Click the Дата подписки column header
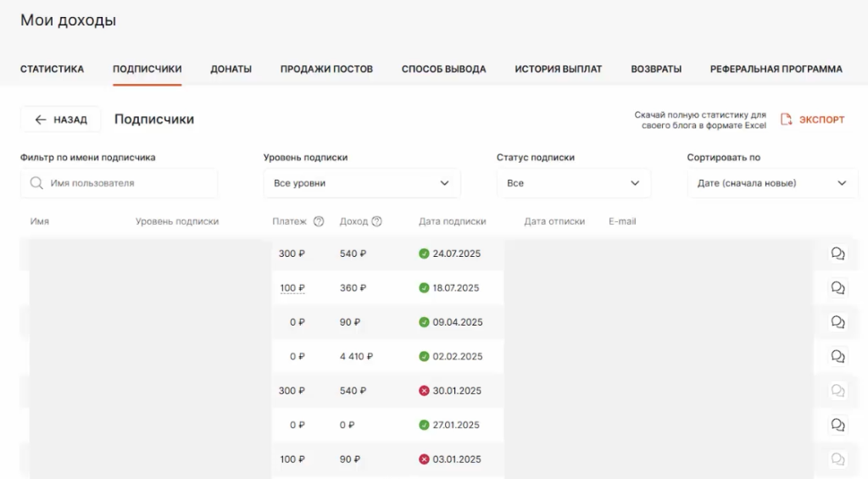The image size is (868, 479). (x=453, y=221)
